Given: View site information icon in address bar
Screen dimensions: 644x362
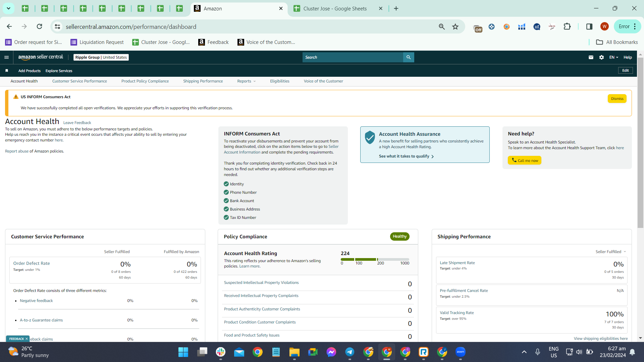Looking at the screenshot, I should [58, 26].
